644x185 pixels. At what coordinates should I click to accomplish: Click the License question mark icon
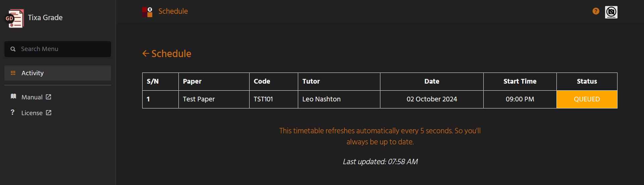pyautogui.click(x=12, y=112)
